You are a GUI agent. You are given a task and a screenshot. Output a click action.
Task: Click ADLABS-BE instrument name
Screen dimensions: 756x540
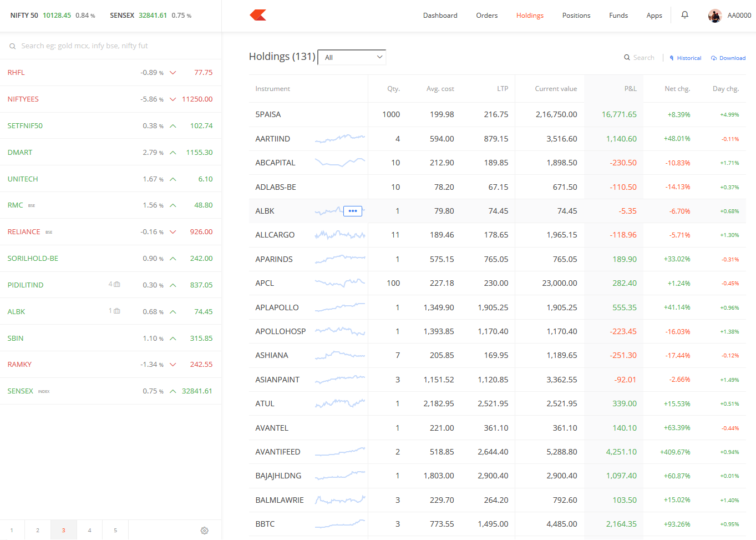coord(276,187)
